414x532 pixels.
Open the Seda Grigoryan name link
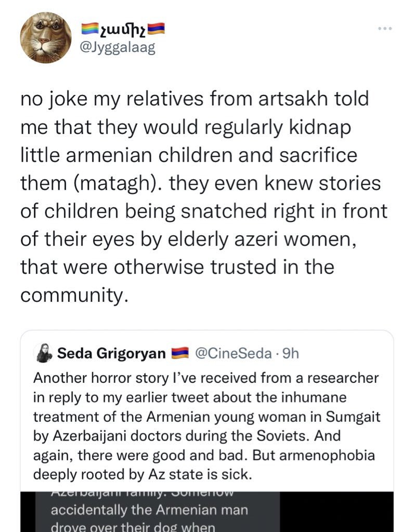point(112,354)
